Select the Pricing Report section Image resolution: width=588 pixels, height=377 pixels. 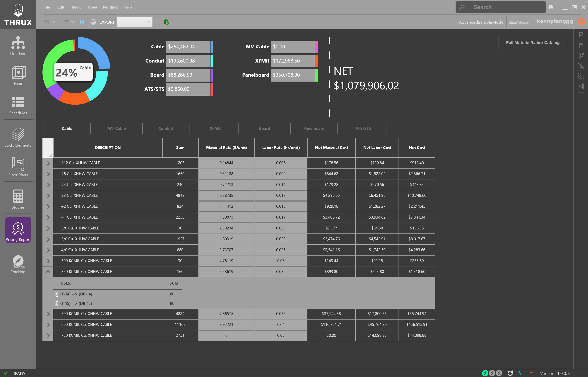pos(18,230)
